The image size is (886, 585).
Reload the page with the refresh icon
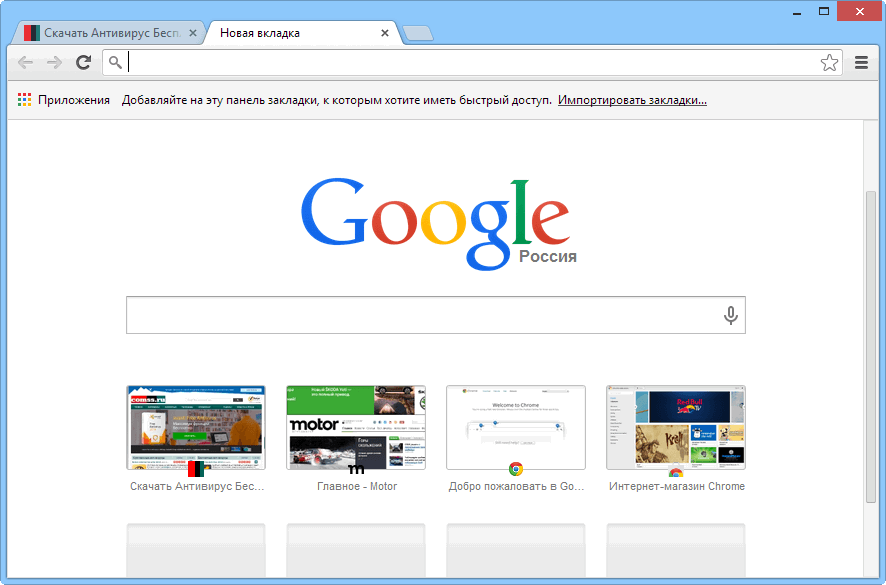[x=84, y=62]
